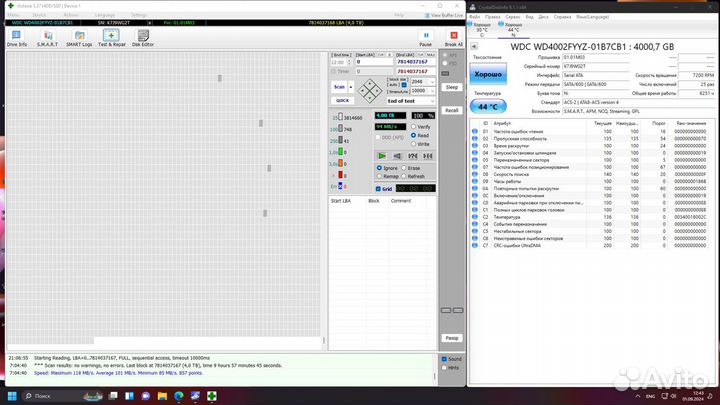Open the Disk Editor
Screen dimensions: 720x405
pyautogui.click(x=144, y=37)
